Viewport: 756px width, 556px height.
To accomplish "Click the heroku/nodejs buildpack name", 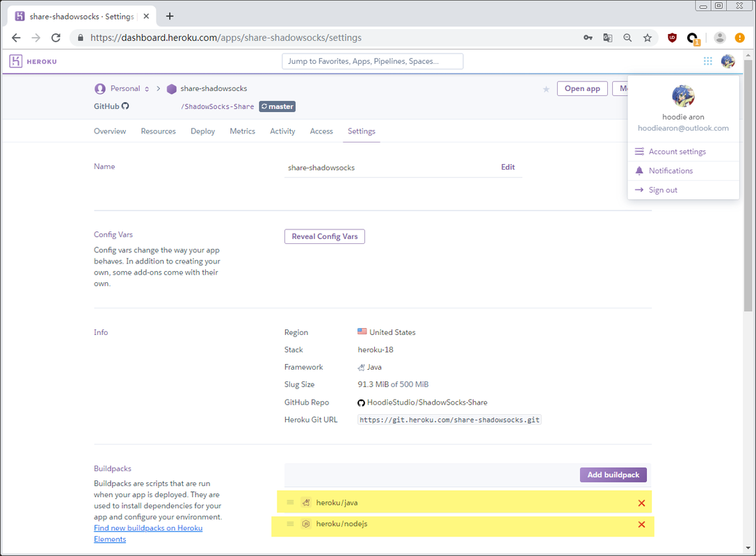I will click(341, 524).
